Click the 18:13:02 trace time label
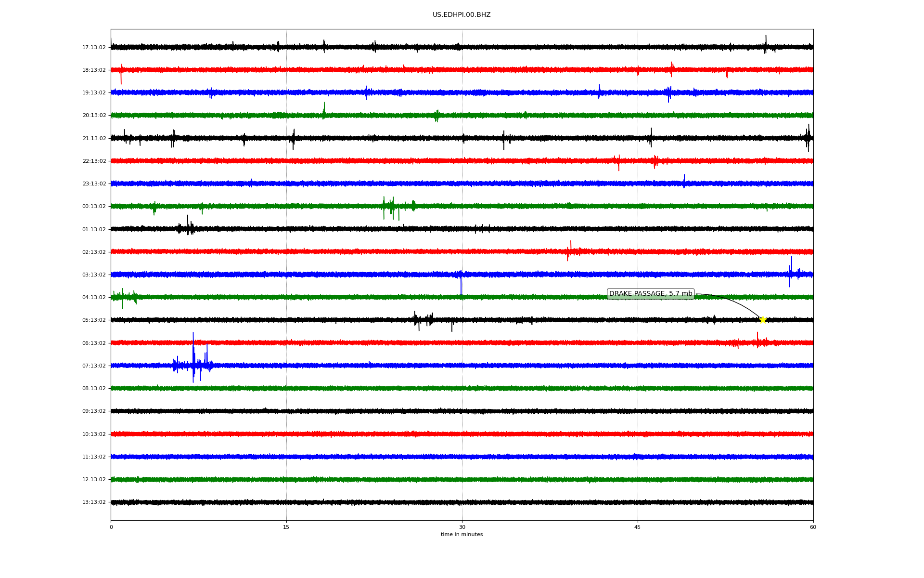Screen dimensions: 924x578 pos(94,70)
